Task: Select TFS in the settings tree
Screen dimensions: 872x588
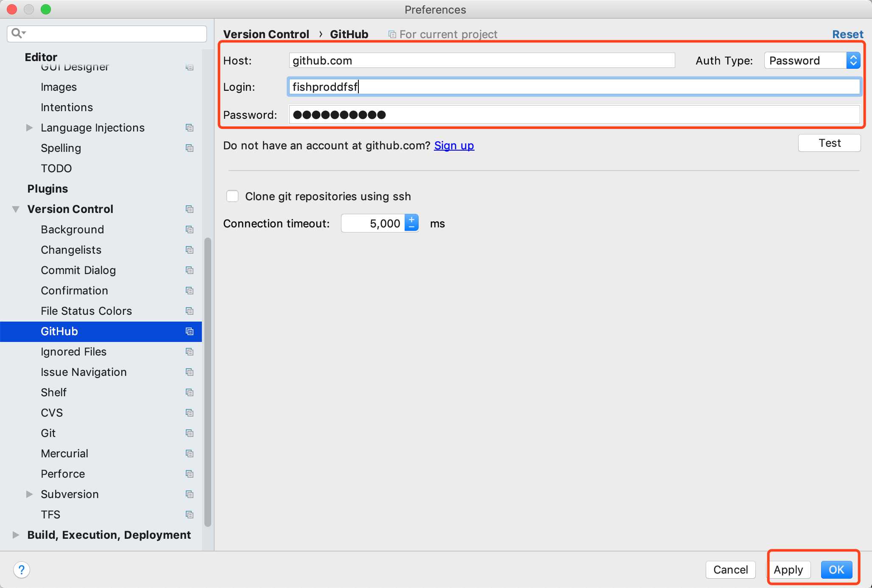Action: coord(50,515)
